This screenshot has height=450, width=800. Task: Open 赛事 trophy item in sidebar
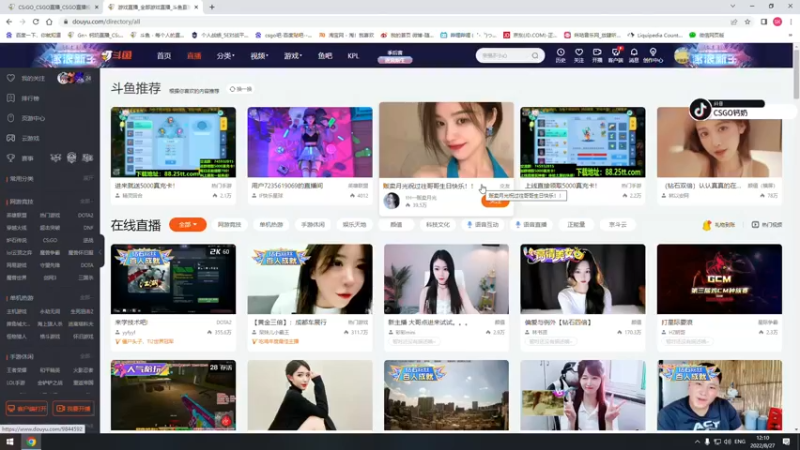20,158
